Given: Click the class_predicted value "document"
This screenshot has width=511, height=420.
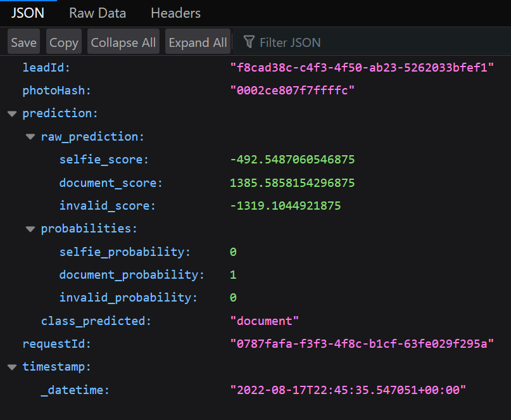Looking at the screenshot, I should point(265,321).
